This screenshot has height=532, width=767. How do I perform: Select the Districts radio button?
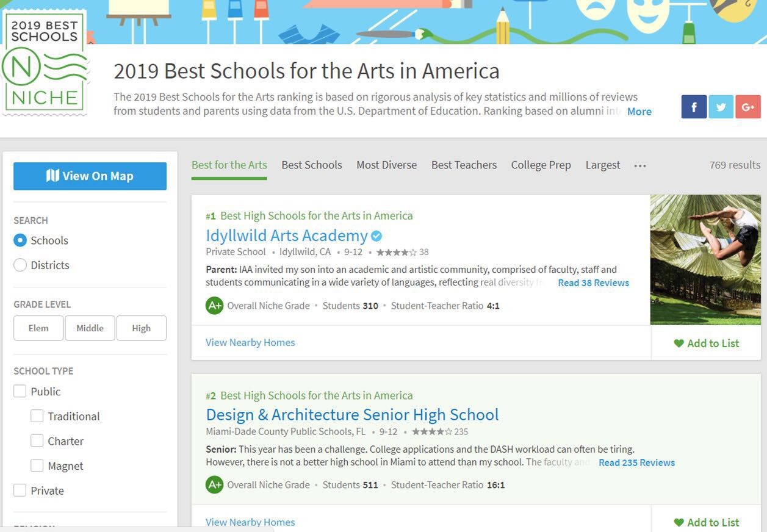[20, 265]
